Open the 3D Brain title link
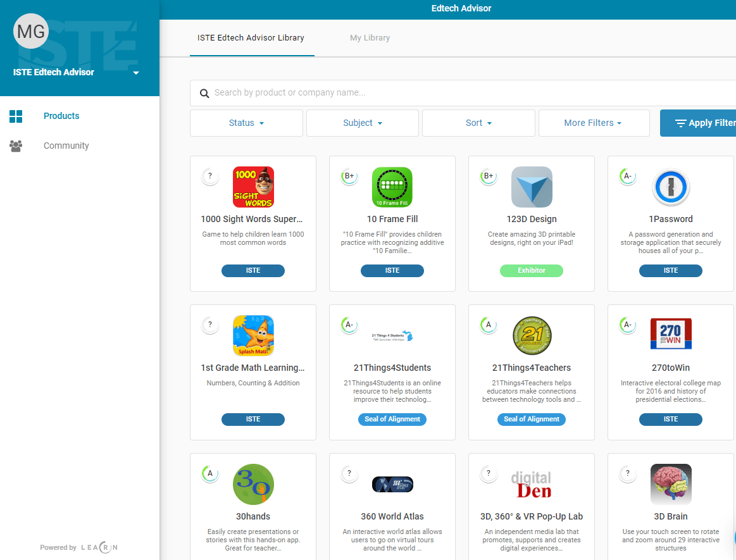The height and width of the screenshot is (560, 736). [x=671, y=517]
